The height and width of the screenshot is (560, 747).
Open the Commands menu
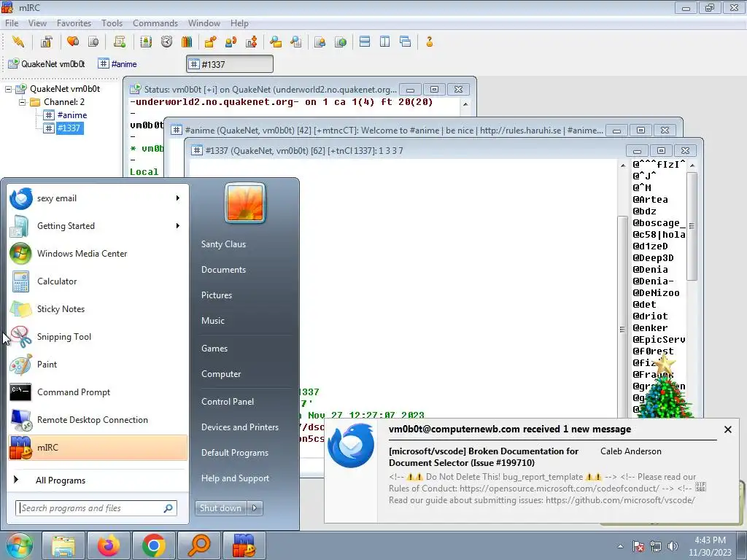coord(155,23)
